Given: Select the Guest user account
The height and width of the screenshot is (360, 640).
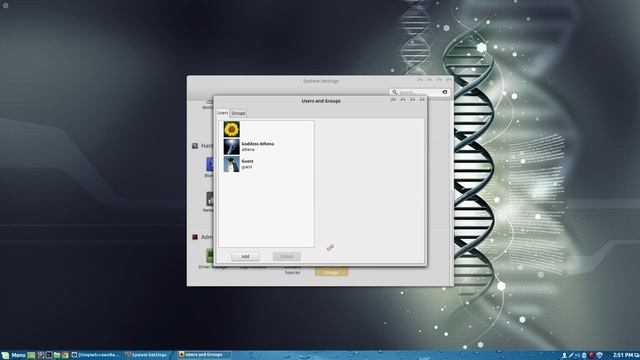Looking at the screenshot, I should click(x=266, y=164).
